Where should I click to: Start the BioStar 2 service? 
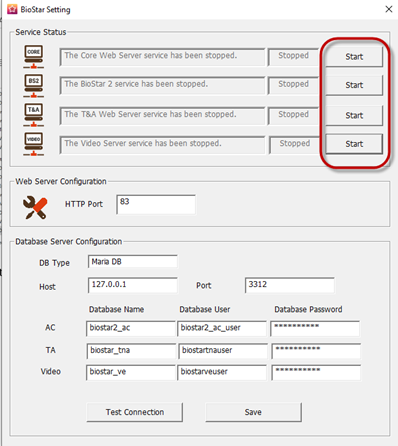tap(354, 85)
